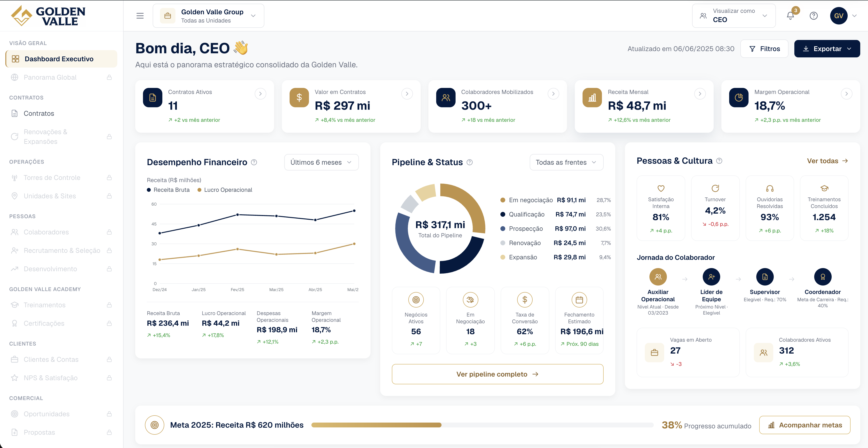Open the Golden Valle Group unit selector
The image size is (868, 448).
tap(208, 16)
